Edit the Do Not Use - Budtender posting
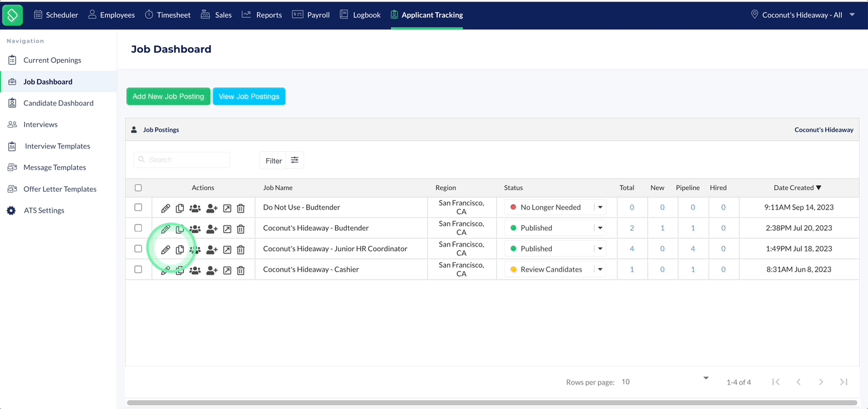The width and height of the screenshot is (868, 409). coord(166,208)
